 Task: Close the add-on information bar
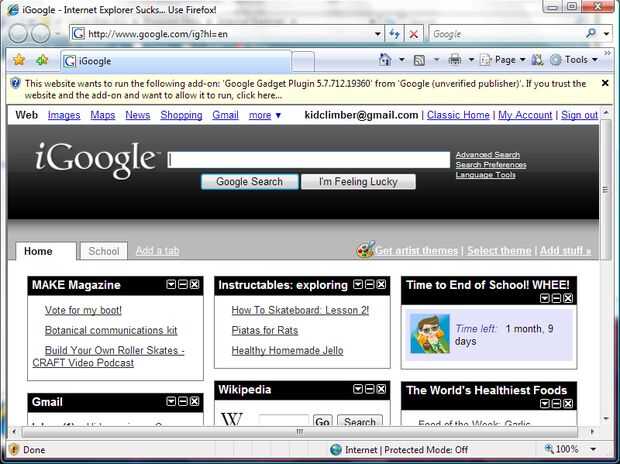pyautogui.click(x=605, y=83)
